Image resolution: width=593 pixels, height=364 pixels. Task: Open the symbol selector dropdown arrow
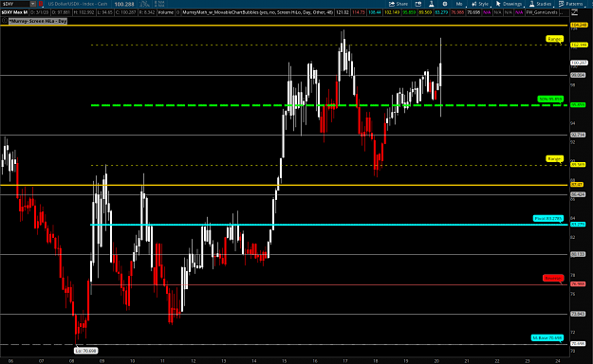pos(33,4)
